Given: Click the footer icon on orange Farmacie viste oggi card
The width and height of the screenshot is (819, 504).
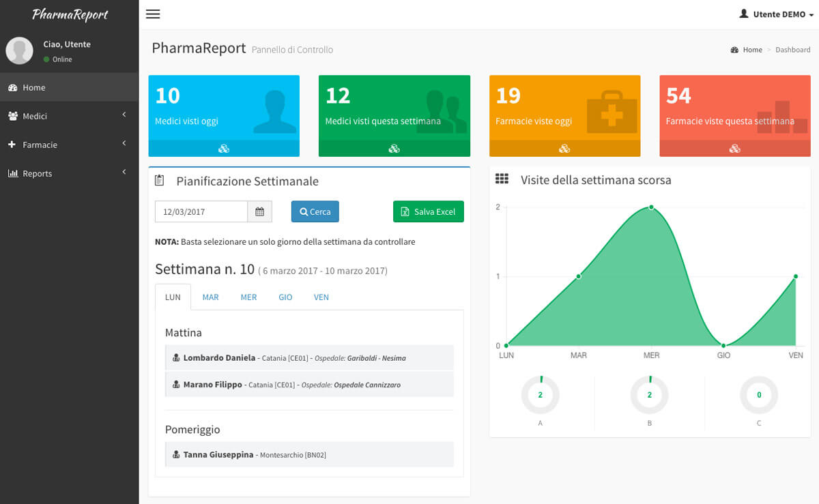Looking at the screenshot, I should click(x=564, y=149).
